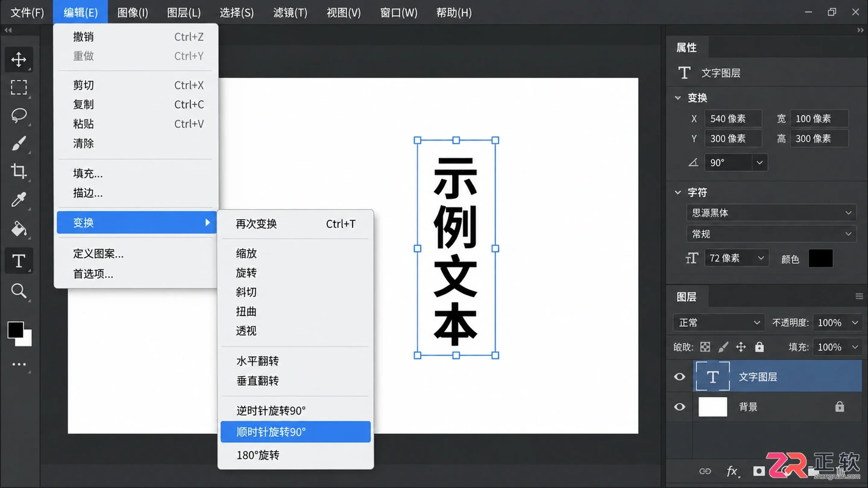Click the Background layer lock icon

pyautogui.click(x=840, y=407)
